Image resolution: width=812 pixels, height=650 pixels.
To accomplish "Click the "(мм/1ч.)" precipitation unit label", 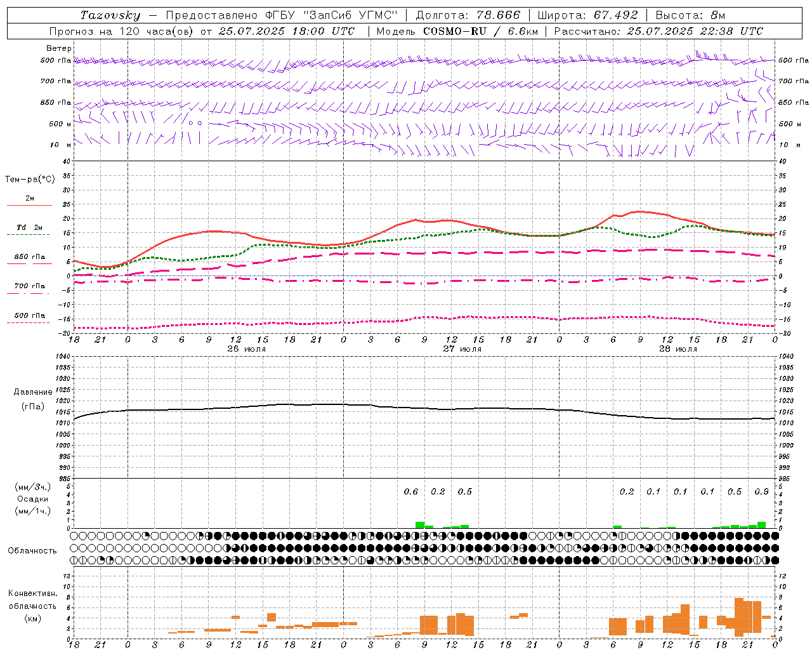I will tap(33, 511).
